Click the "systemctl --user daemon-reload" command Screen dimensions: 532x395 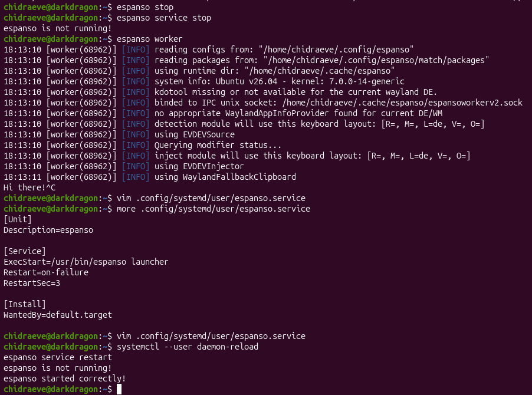[188, 347]
